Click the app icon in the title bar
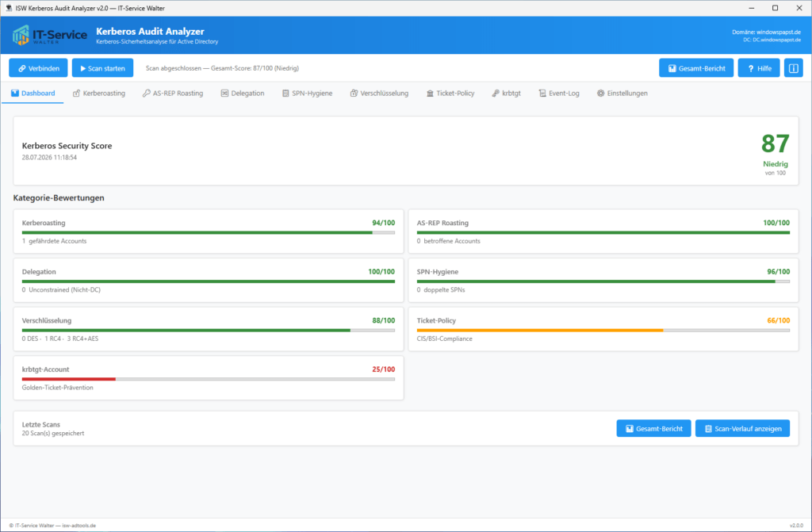Image resolution: width=812 pixels, height=532 pixels. click(8, 8)
